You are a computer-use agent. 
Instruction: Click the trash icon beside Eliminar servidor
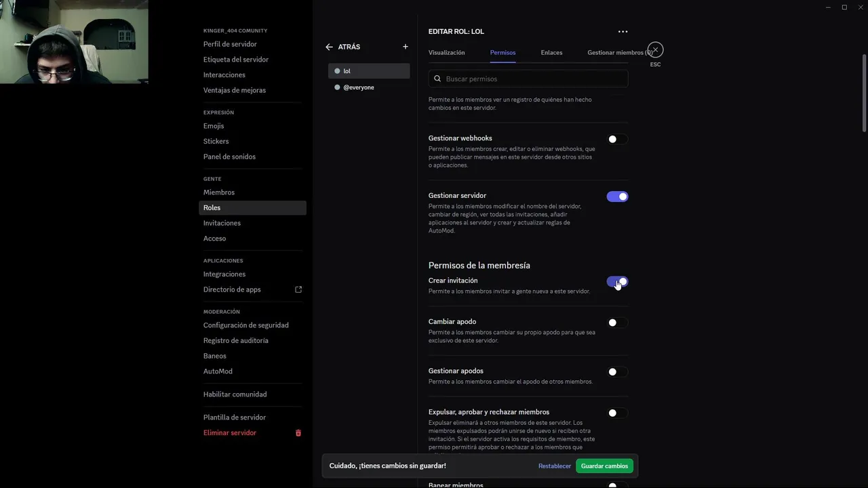click(x=298, y=433)
